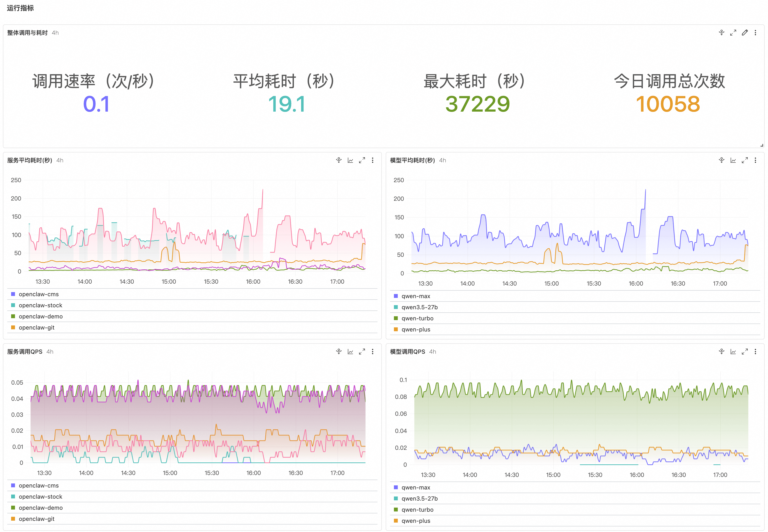The width and height of the screenshot is (768, 532).
Task: Click orange qwen-plus swatch in 模型平均耗时 legend
Action: coord(396,329)
